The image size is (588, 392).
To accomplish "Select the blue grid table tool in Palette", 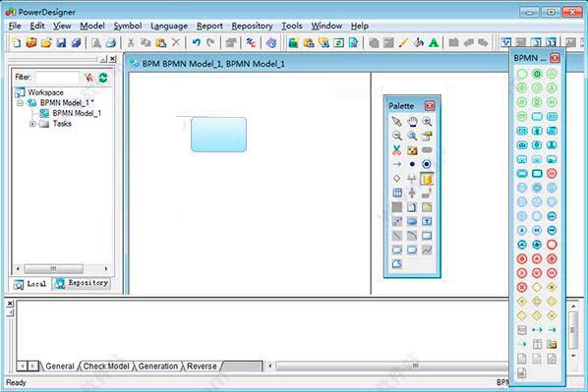I will pyautogui.click(x=396, y=193).
